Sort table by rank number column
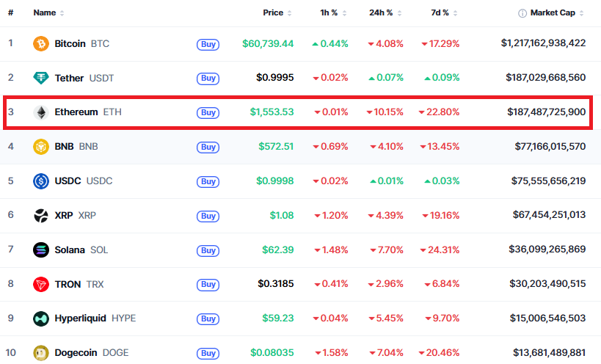 [11, 12]
